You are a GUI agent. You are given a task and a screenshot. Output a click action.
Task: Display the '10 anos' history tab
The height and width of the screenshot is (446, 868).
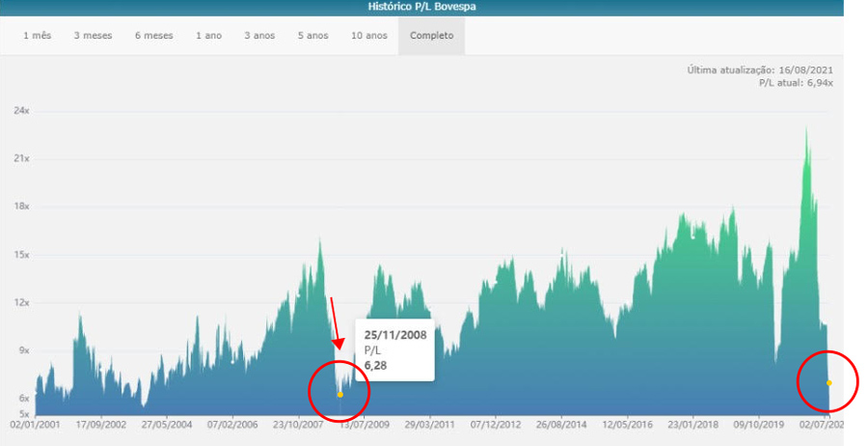tap(369, 36)
